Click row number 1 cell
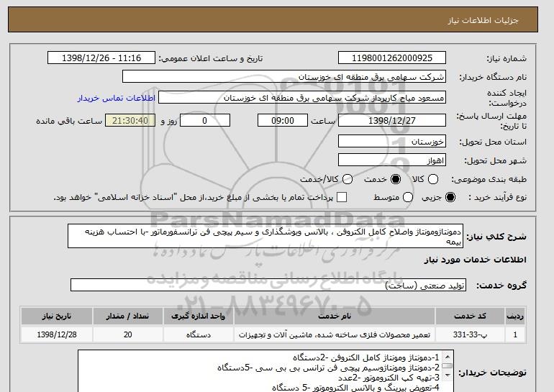Image resolution: width=554 pixels, height=392 pixels. (x=515, y=334)
